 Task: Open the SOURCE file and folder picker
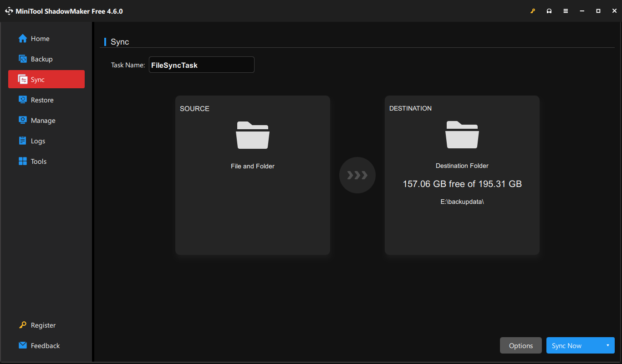pyautogui.click(x=253, y=146)
